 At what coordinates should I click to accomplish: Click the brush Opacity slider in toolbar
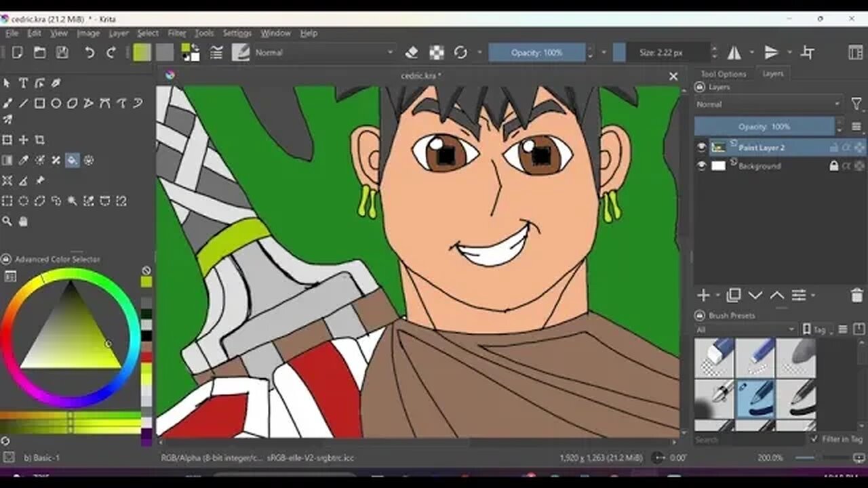[x=537, y=52]
